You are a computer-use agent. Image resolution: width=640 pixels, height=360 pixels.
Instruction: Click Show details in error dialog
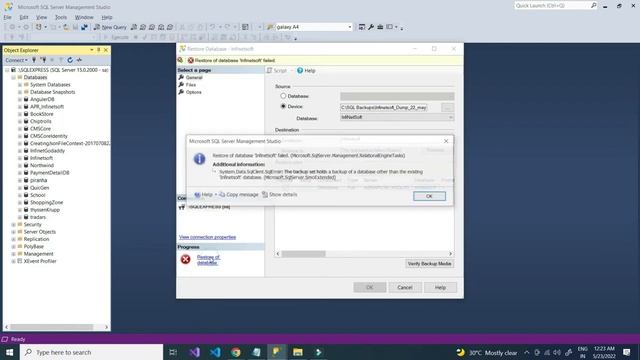(x=279, y=195)
